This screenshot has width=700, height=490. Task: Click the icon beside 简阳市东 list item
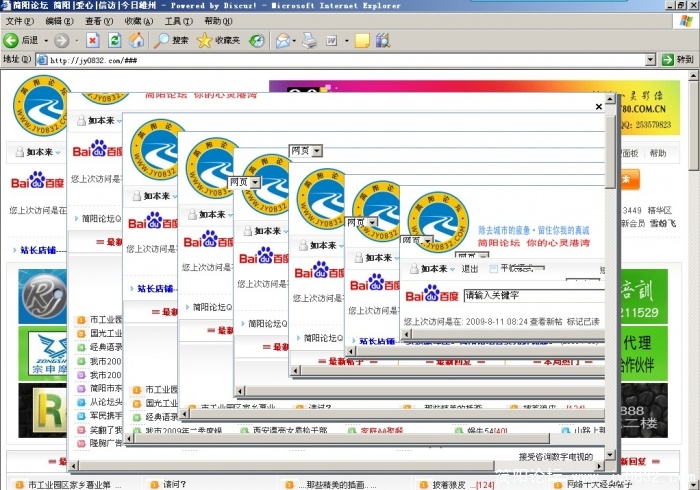[81, 389]
